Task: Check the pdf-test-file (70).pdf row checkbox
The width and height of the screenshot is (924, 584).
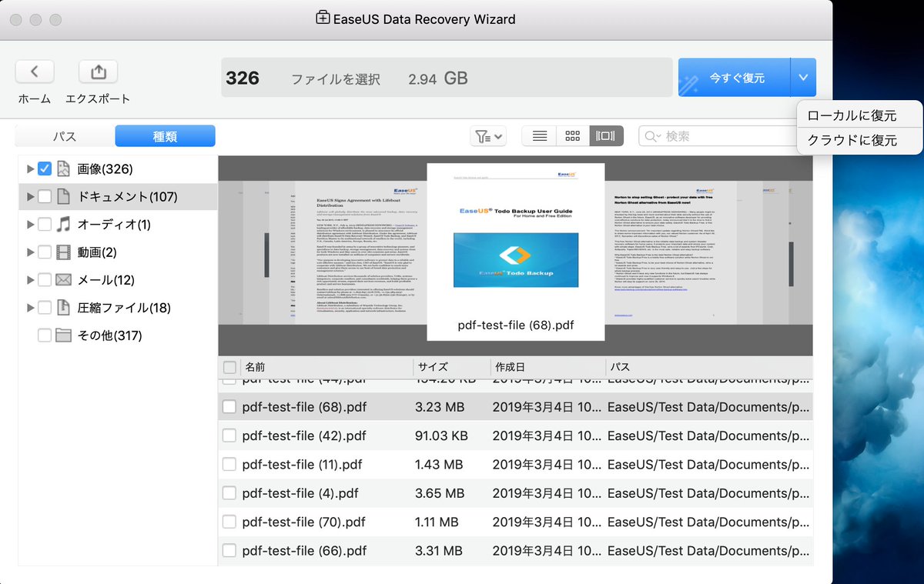Action: [x=229, y=522]
